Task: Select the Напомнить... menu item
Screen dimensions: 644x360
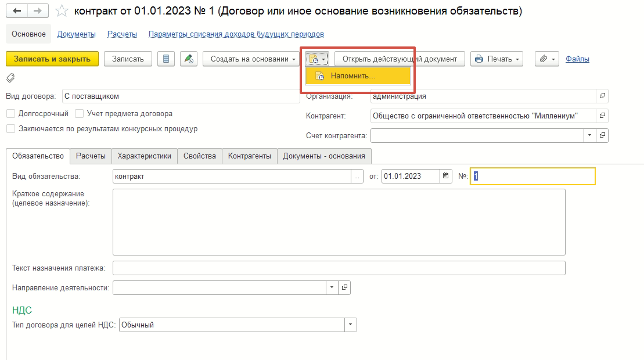Action: point(358,76)
